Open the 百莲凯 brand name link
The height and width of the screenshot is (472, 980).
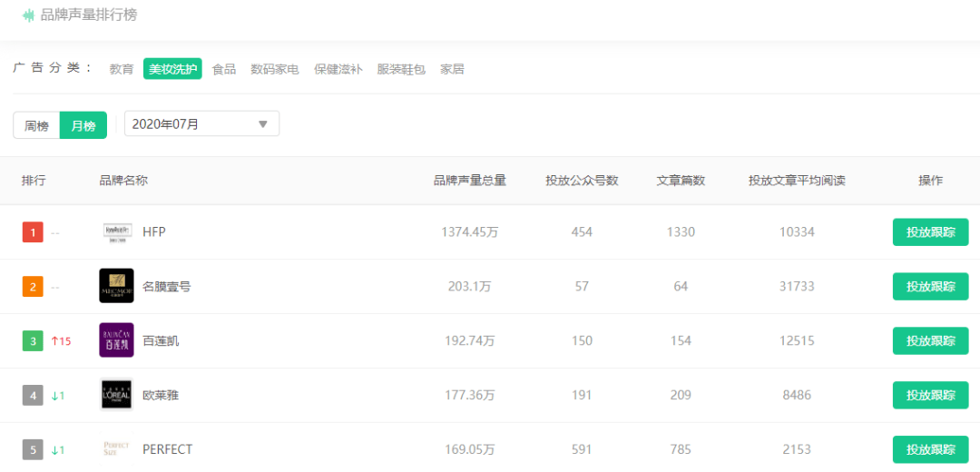coord(162,340)
